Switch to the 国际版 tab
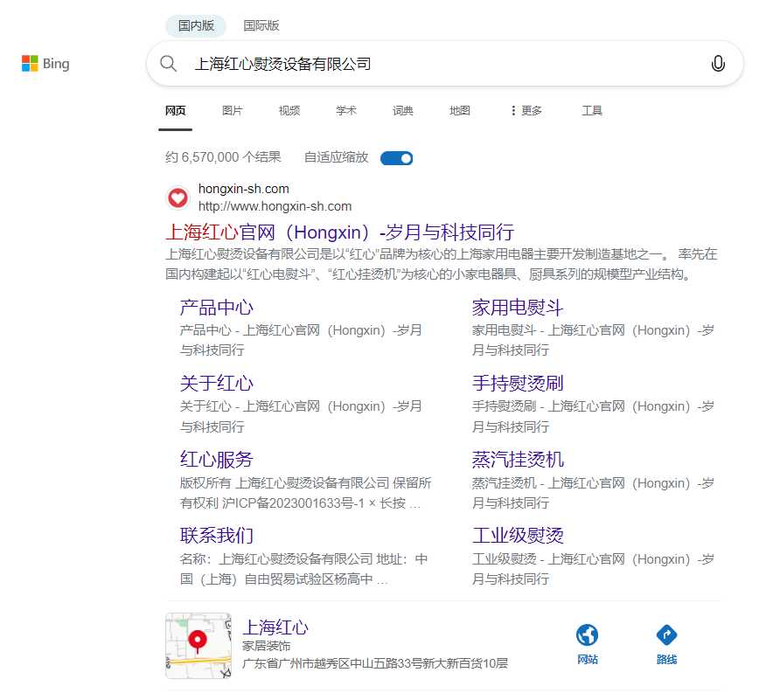Image resolution: width=759 pixels, height=700 pixels. click(x=261, y=25)
